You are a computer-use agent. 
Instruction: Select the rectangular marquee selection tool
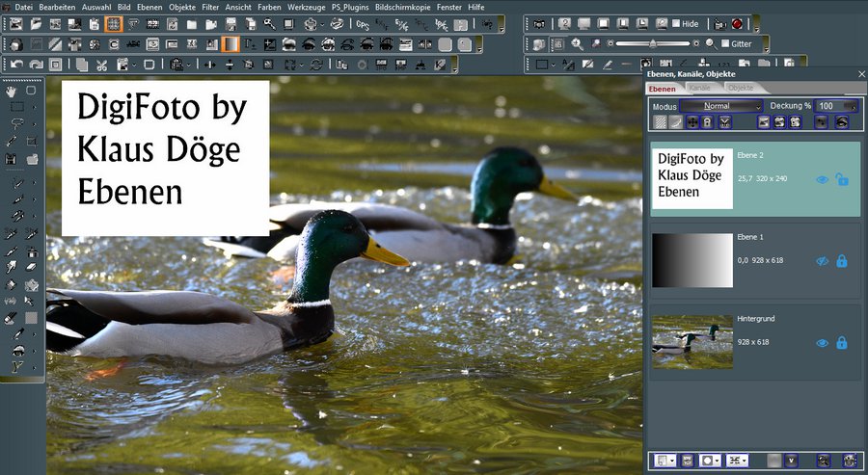click(x=16, y=107)
